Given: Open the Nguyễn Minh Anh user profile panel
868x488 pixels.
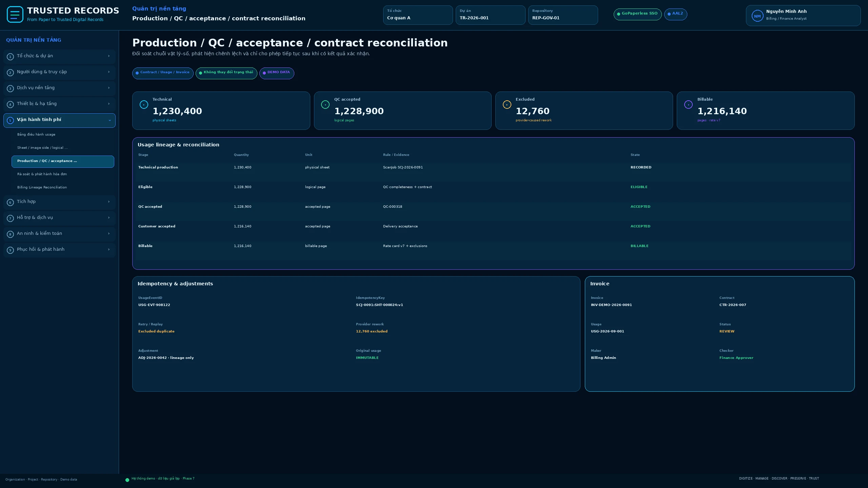Looking at the screenshot, I should 803,16.
